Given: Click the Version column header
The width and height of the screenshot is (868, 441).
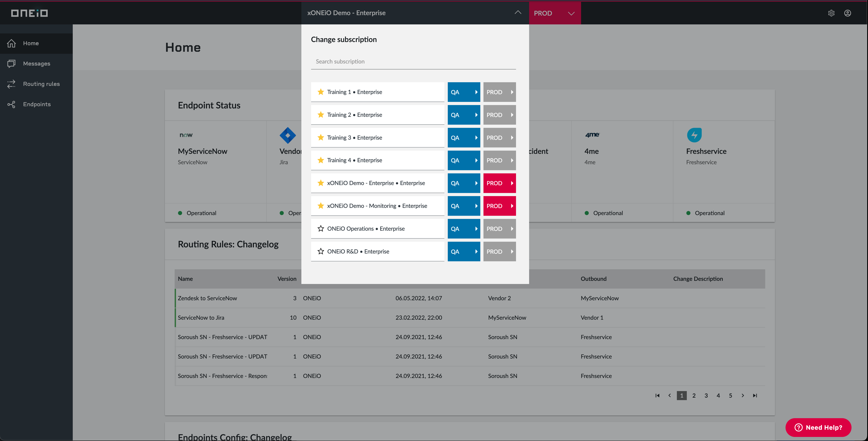Looking at the screenshot, I should click(287, 279).
